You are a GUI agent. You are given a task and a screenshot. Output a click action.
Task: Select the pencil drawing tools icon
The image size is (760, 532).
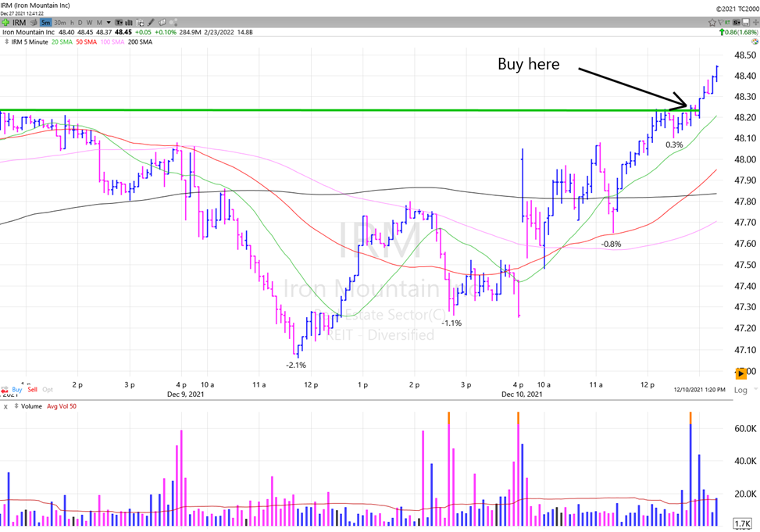click(x=151, y=23)
